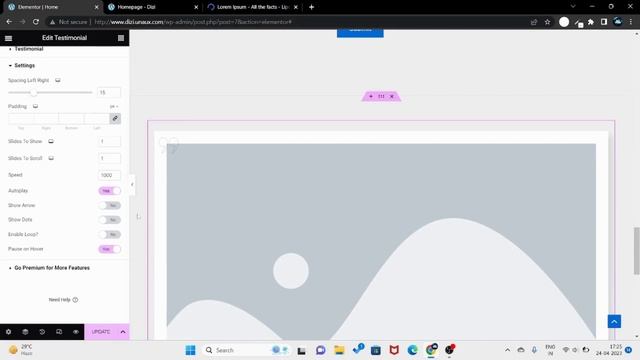
Task: Close the Lorem Ipsum tab
Action: [x=296, y=7]
